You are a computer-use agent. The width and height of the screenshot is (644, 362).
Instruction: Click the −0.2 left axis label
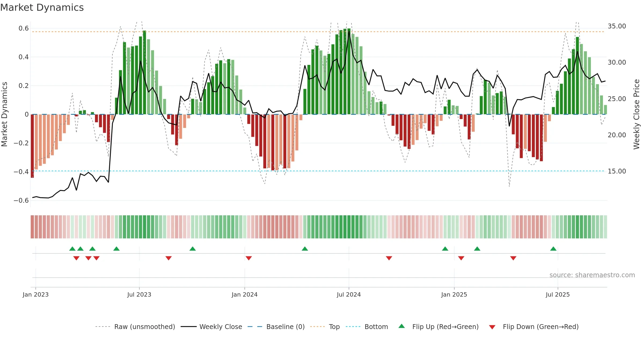click(x=21, y=143)
